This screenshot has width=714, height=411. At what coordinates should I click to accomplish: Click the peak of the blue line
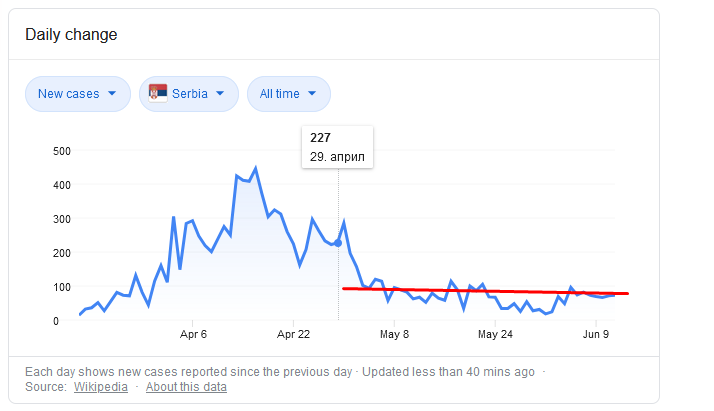tap(255, 168)
